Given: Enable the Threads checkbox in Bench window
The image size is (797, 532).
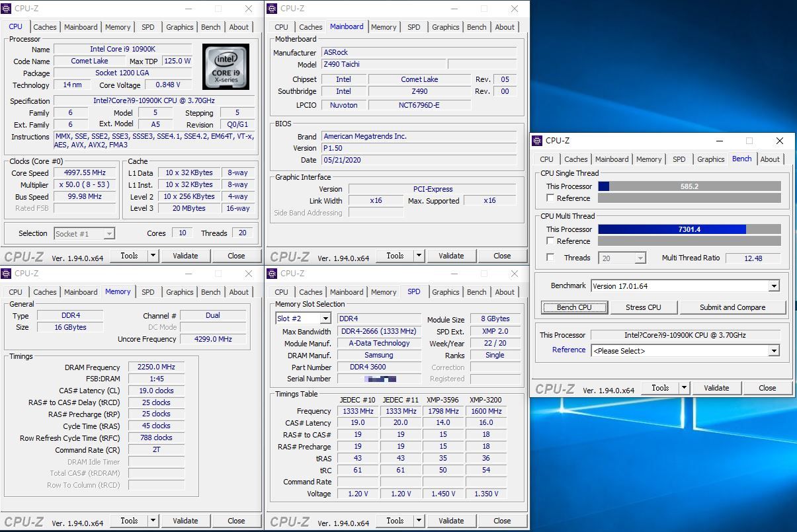Looking at the screenshot, I should tap(550, 258).
